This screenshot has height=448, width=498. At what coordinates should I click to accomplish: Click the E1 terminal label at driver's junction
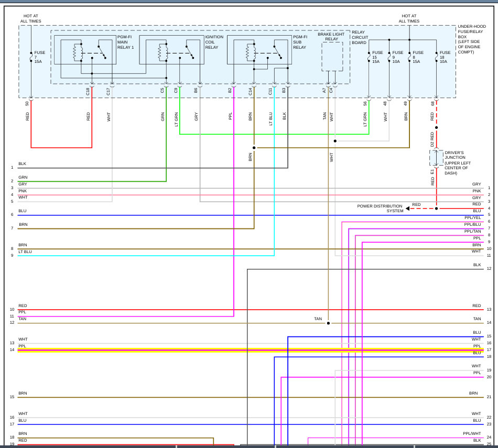(432, 172)
